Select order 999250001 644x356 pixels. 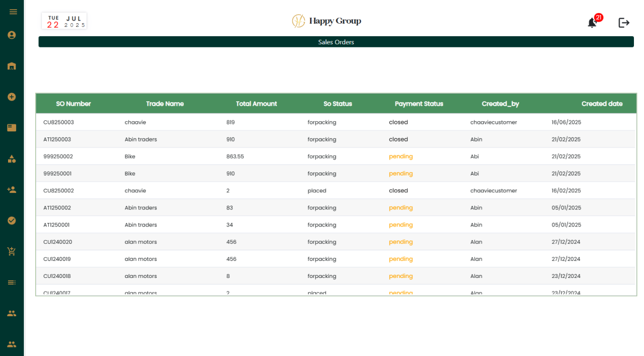[x=58, y=174]
